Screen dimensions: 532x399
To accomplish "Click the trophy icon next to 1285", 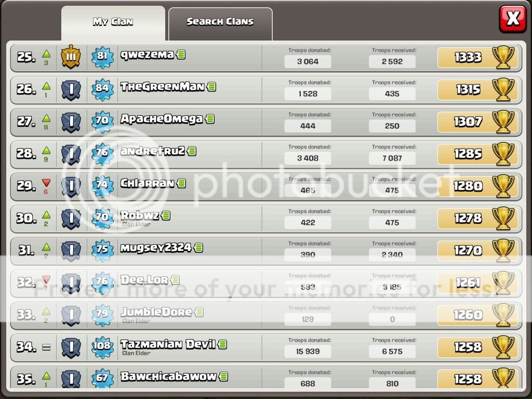I will click(x=503, y=154).
